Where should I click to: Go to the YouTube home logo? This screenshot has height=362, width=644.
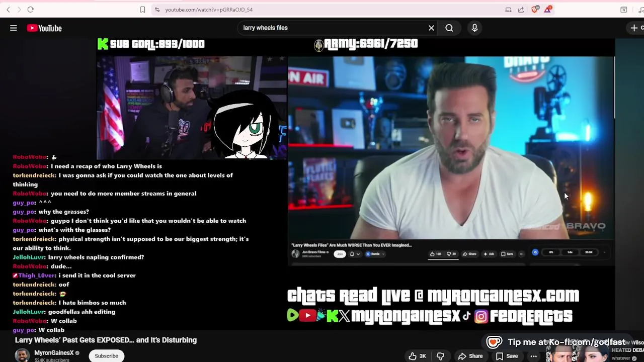tap(44, 28)
